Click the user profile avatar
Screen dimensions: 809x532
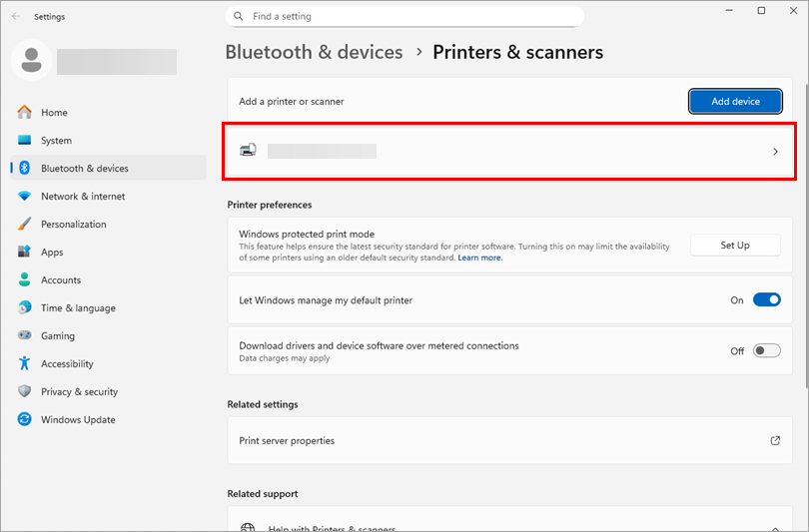pos(31,60)
